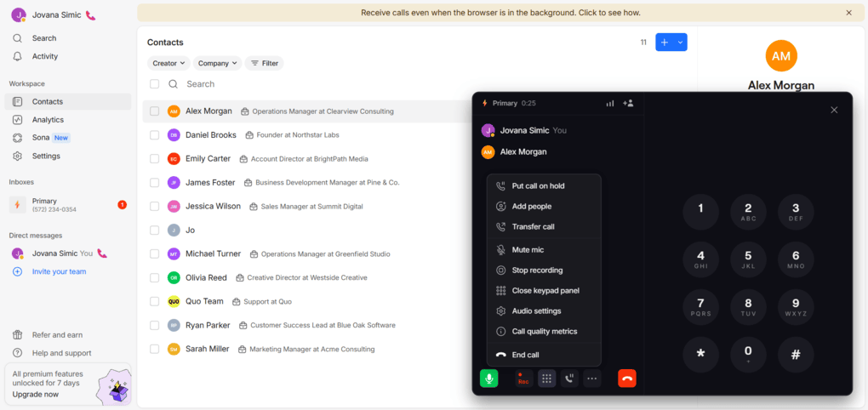Expand the arrow beside the add button
This screenshot has height=410, width=868.
tap(681, 43)
